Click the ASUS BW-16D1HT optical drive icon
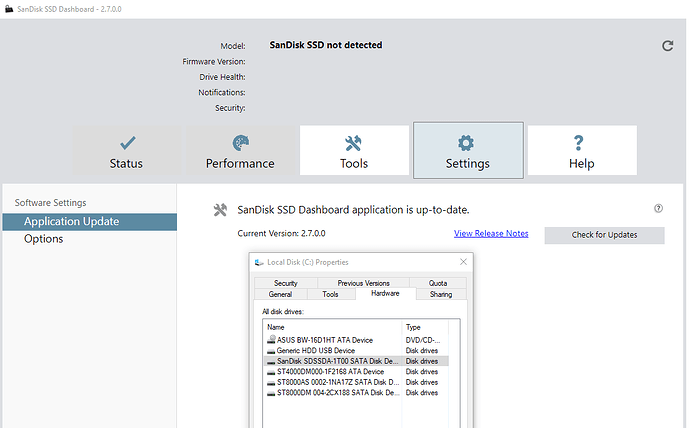Image resolution: width=690 pixels, height=428 pixels. [x=271, y=340]
